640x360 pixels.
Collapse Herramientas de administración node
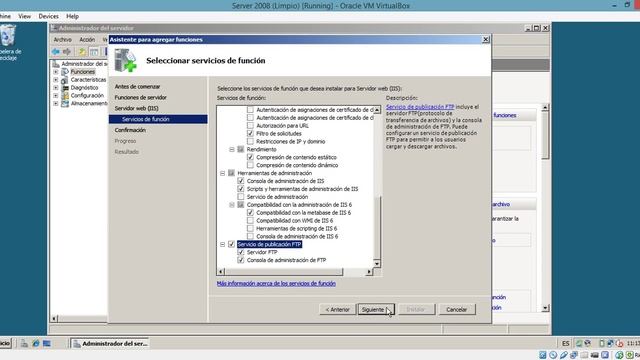[x=222, y=173]
